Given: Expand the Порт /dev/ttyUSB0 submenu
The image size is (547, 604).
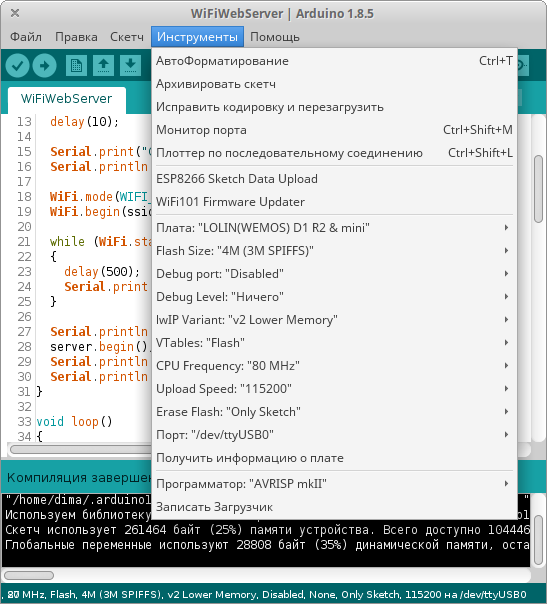Looking at the screenshot, I should click(x=334, y=435).
